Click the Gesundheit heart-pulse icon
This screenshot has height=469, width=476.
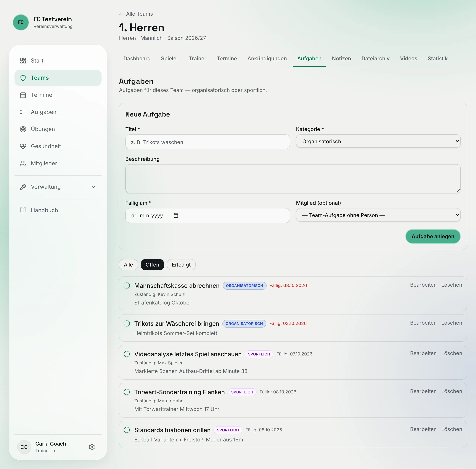(23, 146)
